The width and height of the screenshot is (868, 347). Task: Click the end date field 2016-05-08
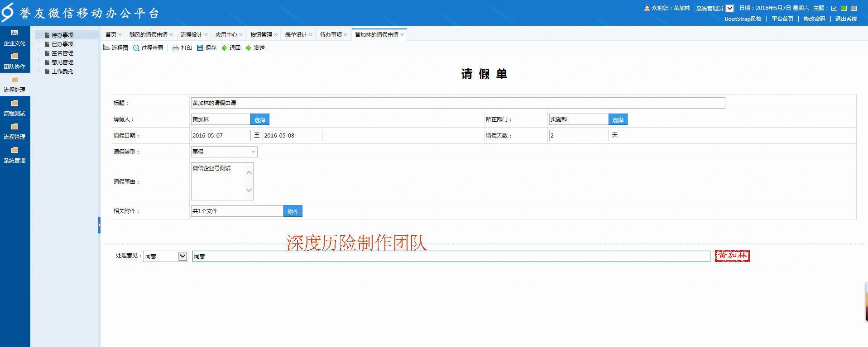click(x=293, y=136)
